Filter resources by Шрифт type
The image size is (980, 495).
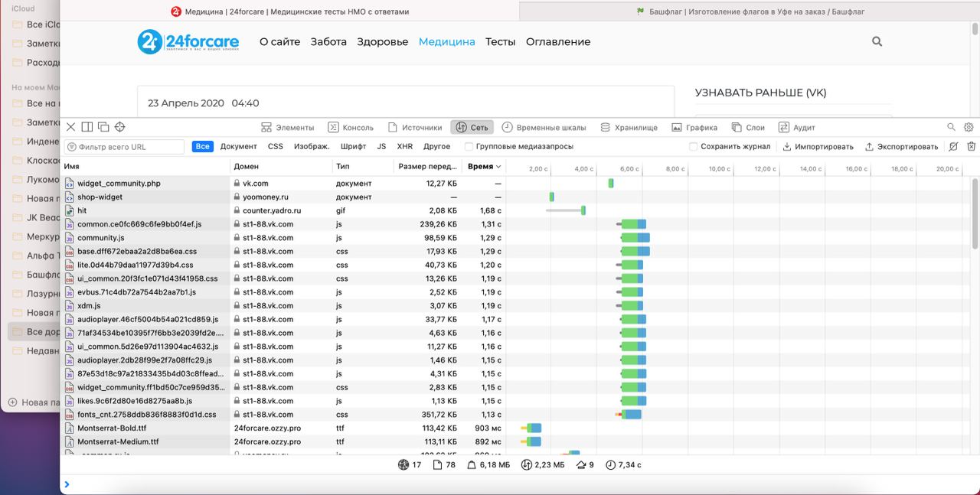(x=354, y=147)
